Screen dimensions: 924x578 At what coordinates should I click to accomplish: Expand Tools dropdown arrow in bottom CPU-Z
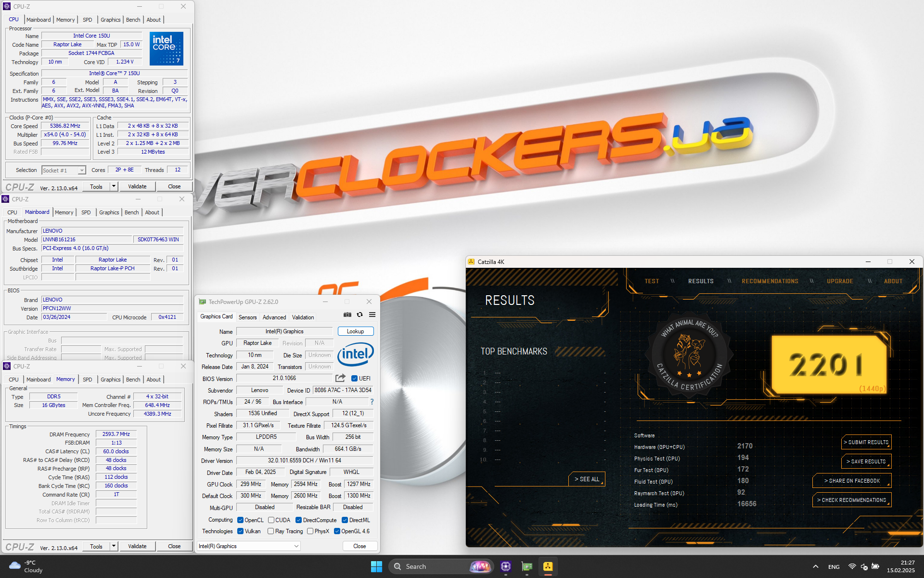(x=114, y=546)
